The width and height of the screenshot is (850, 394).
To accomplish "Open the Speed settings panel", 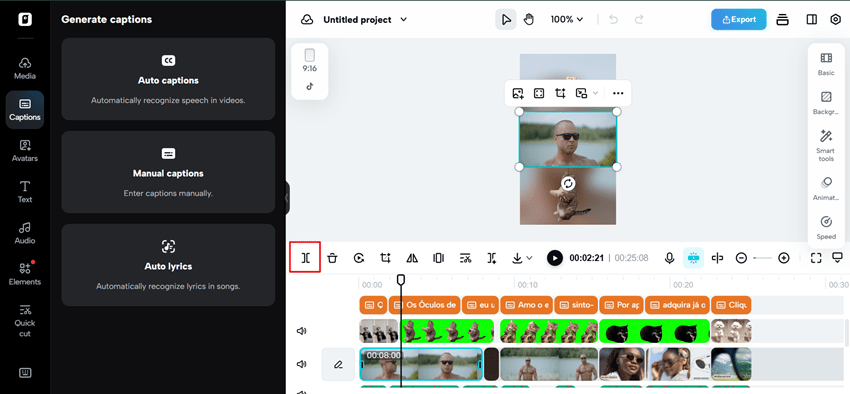I will click(826, 228).
